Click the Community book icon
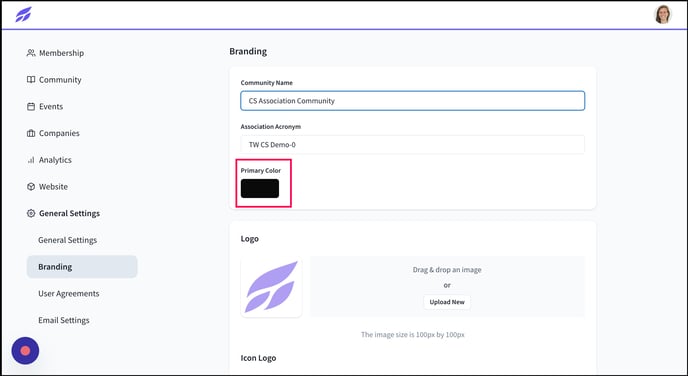Screen dimensions: 688x376 pyautogui.click(x=31, y=80)
